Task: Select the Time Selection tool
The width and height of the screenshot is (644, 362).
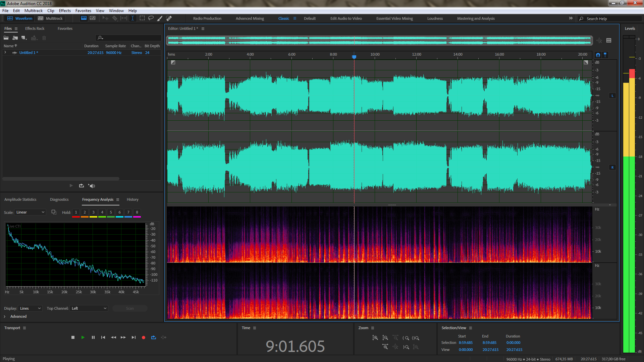Action: pos(133,18)
